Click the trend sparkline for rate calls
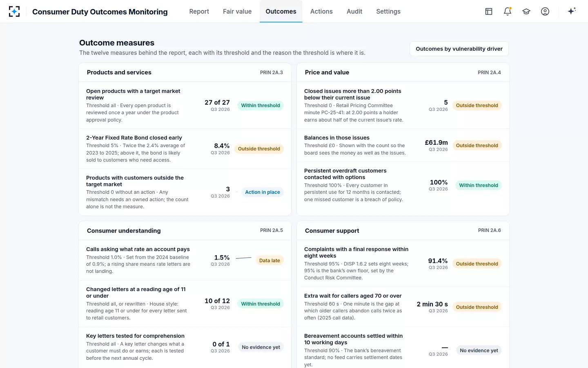 (244, 258)
